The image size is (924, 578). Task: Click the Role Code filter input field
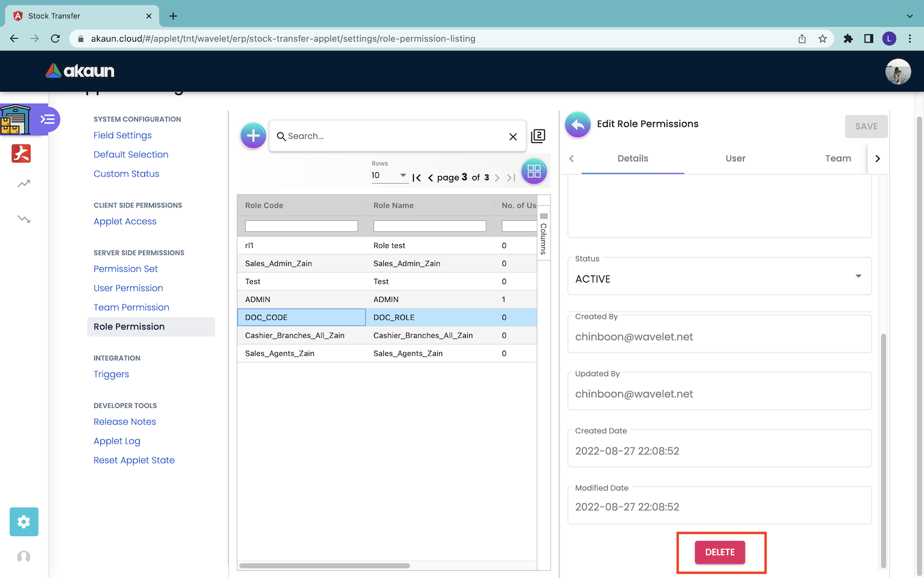(301, 226)
